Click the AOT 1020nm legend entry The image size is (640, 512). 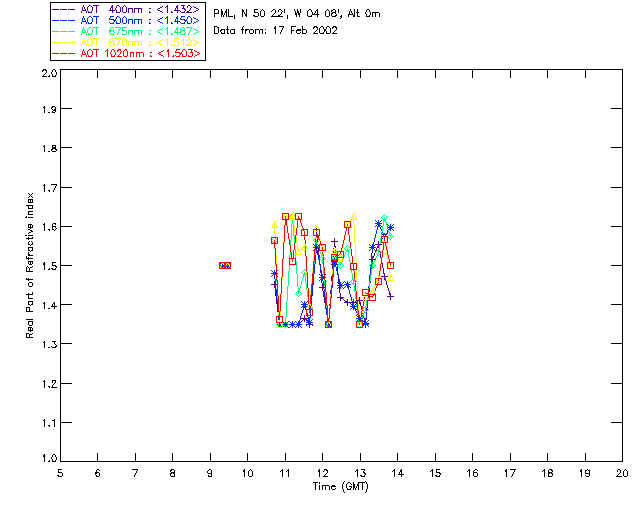click(126, 53)
